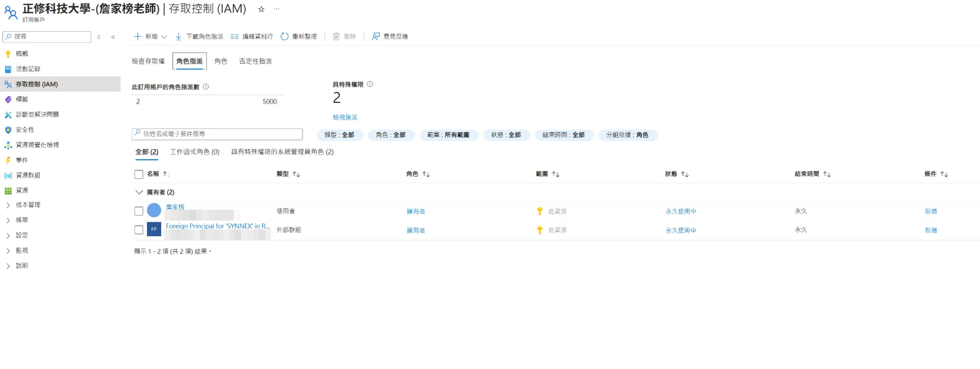Open 分組依據 : 角色 filter
This screenshot has width=980, height=369.
pos(627,135)
